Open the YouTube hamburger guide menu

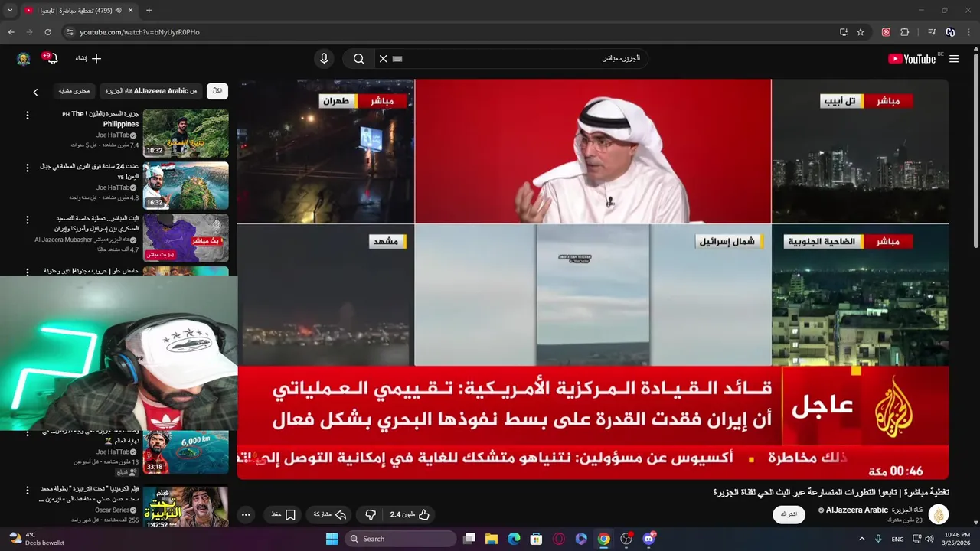(x=955, y=58)
